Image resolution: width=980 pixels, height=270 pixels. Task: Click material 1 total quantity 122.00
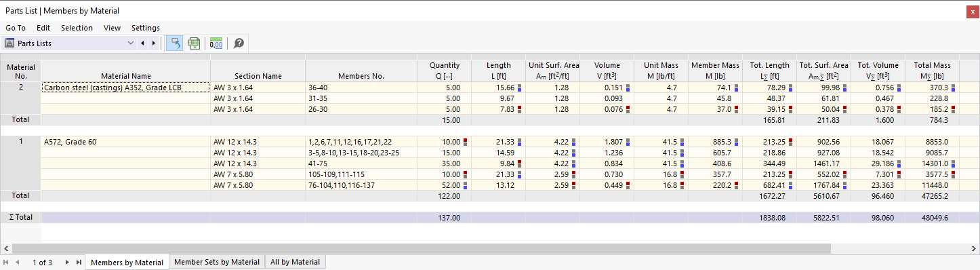tap(445, 196)
